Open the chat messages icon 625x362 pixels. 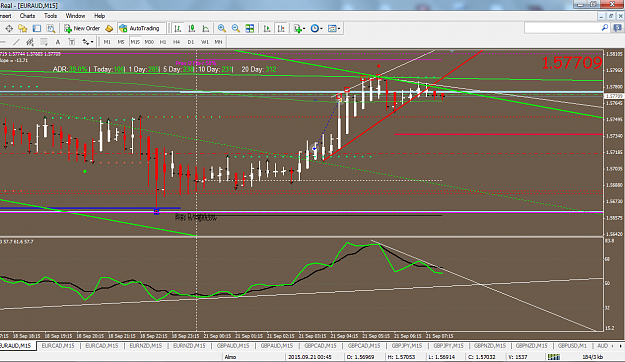[x=618, y=28]
